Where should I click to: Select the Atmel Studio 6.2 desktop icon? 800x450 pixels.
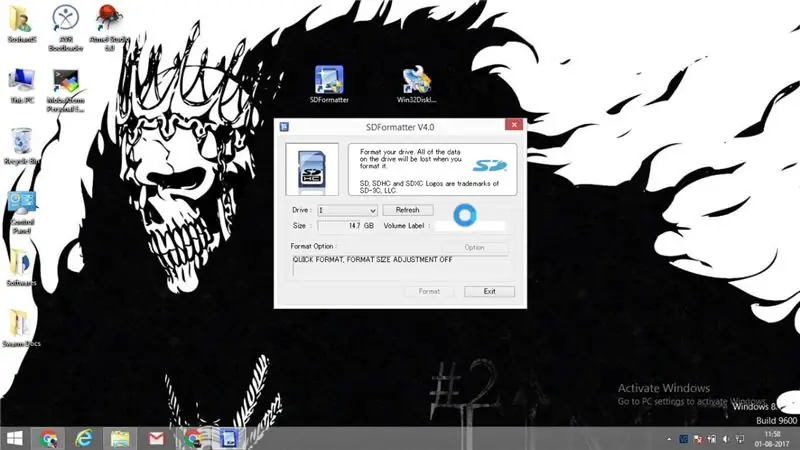tap(109, 27)
